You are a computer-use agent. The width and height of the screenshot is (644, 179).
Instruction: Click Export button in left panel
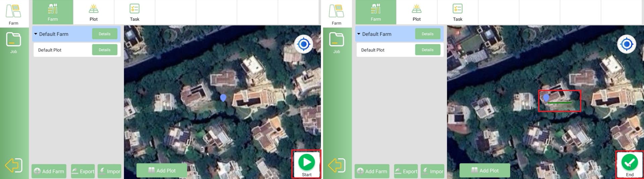pos(83,171)
